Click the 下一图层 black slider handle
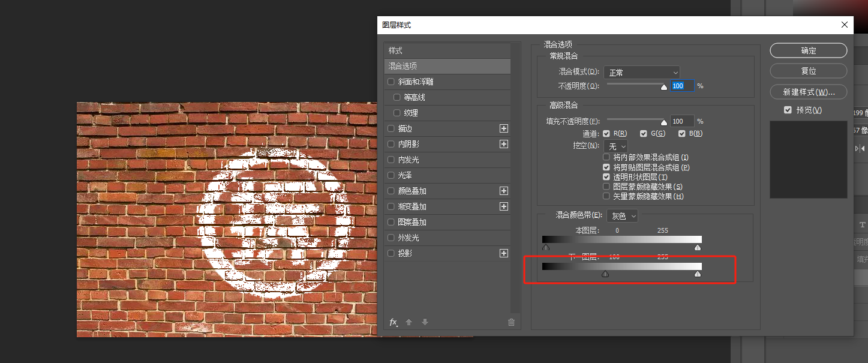 coord(605,274)
